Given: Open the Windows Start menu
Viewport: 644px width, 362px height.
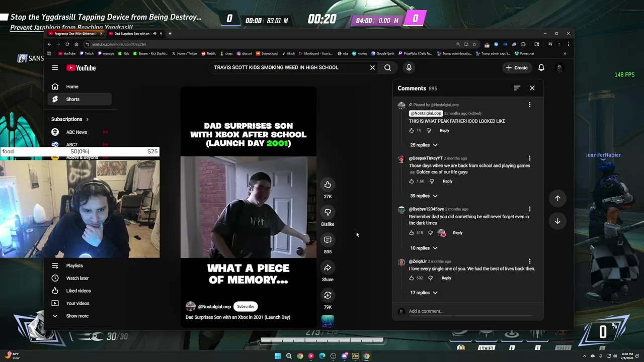Looking at the screenshot, I should point(277,356).
